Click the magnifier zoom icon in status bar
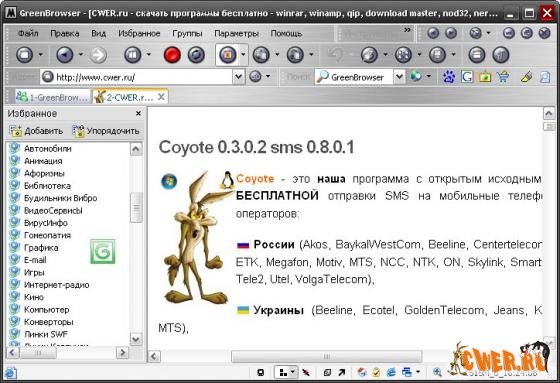This screenshot has height=383, width=560. (437, 372)
